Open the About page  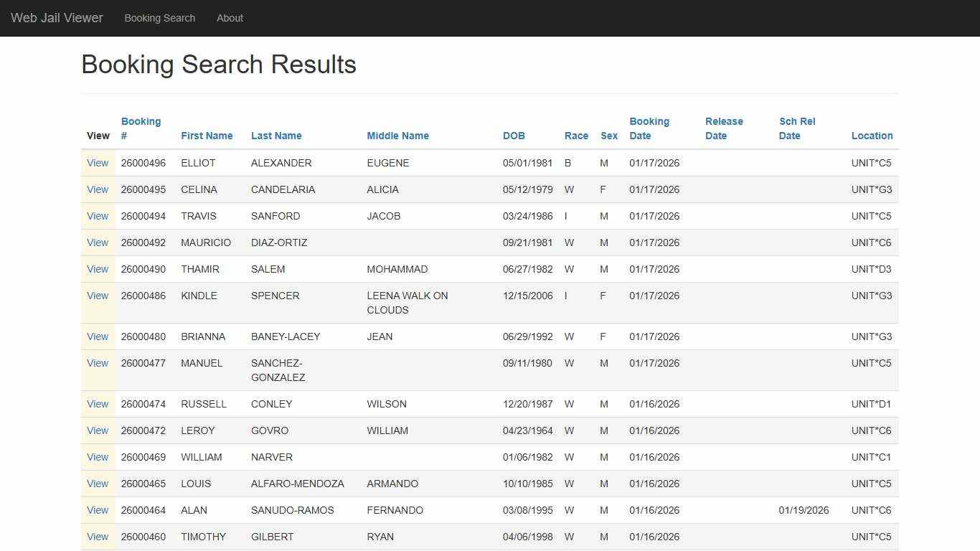pos(230,18)
